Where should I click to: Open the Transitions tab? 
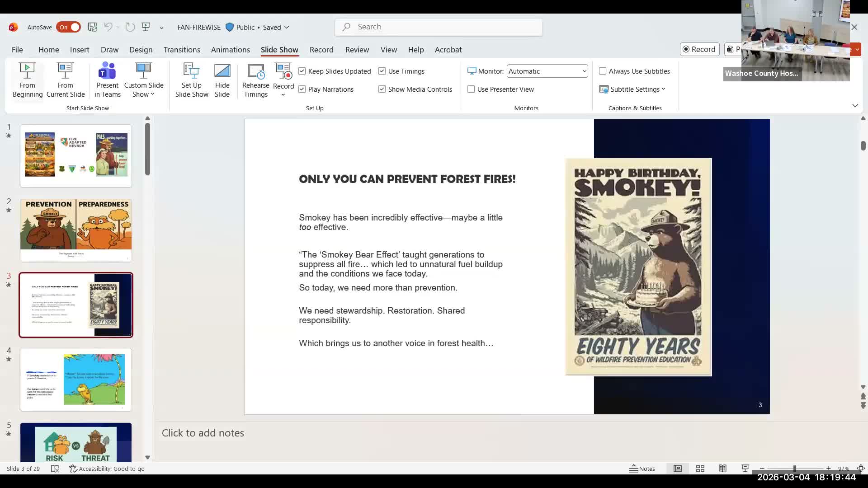point(182,50)
